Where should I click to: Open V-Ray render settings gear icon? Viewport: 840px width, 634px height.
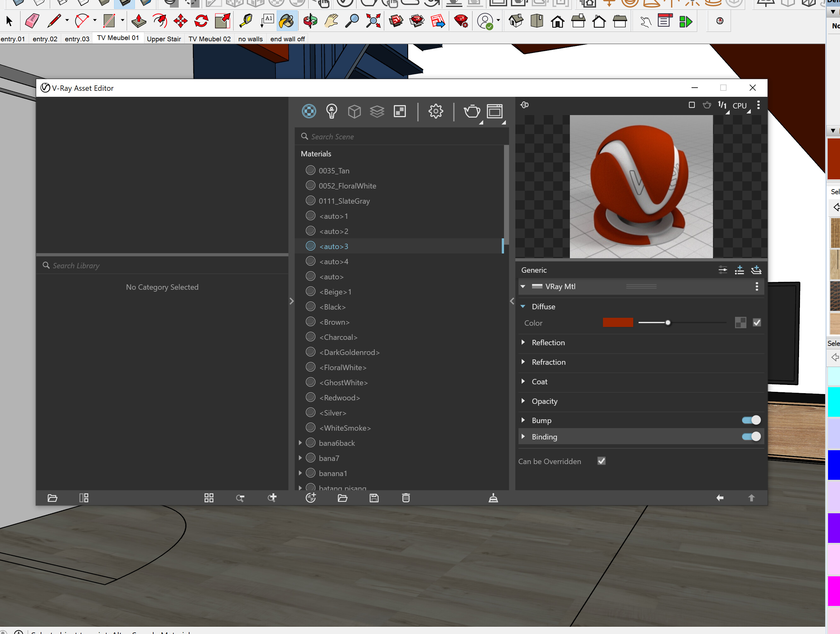(436, 111)
